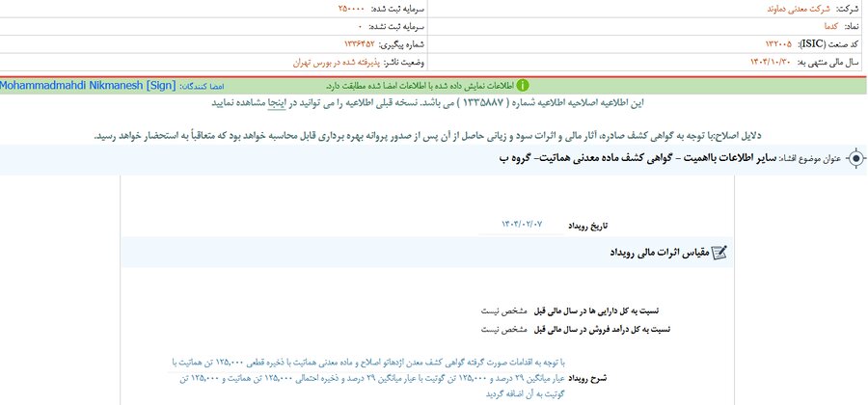Click the label سال مالی منتهی به
Viewport: 868px width, 405px height.
point(827,63)
